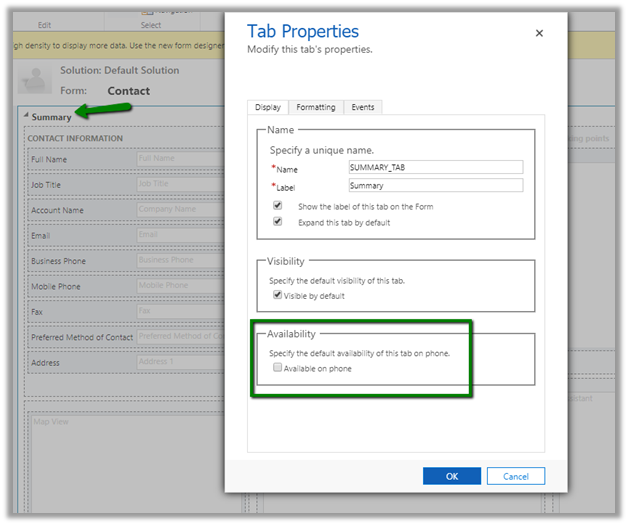Click the Name field containing SUMMARY_TAB
The width and height of the screenshot is (628, 525).
pyautogui.click(x=435, y=168)
